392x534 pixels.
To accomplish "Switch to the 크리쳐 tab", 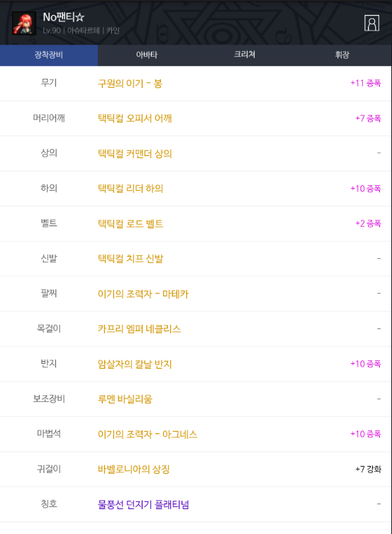I will [x=245, y=55].
